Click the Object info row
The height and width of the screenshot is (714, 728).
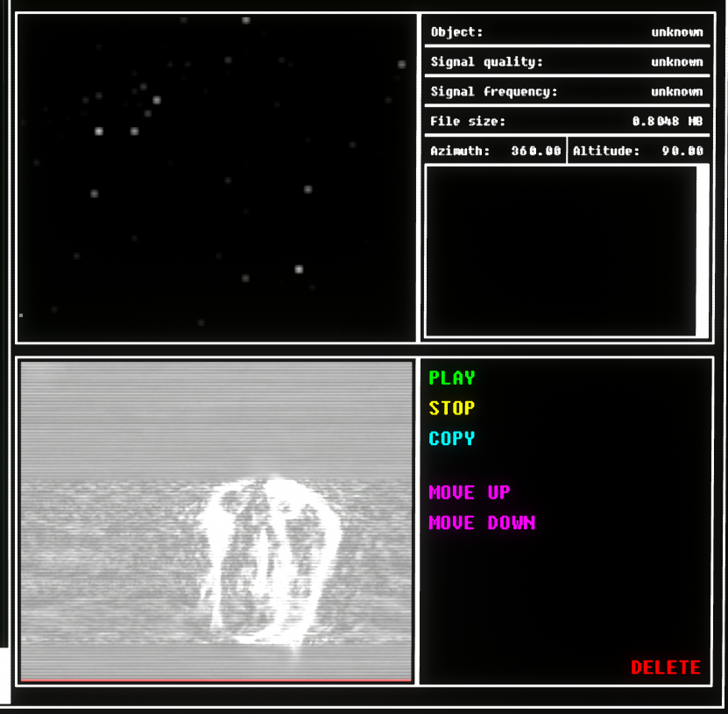[566, 32]
